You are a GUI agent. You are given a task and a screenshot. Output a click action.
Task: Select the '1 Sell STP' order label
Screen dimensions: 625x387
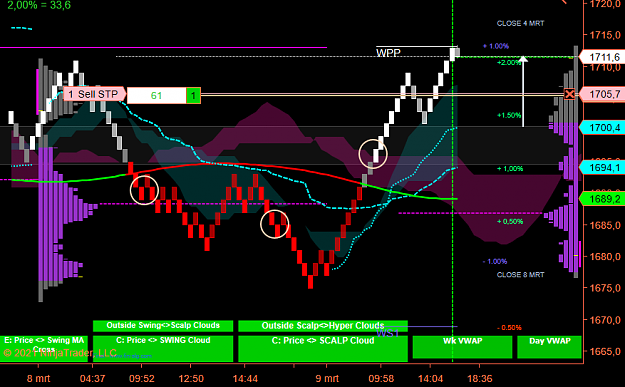click(x=94, y=94)
